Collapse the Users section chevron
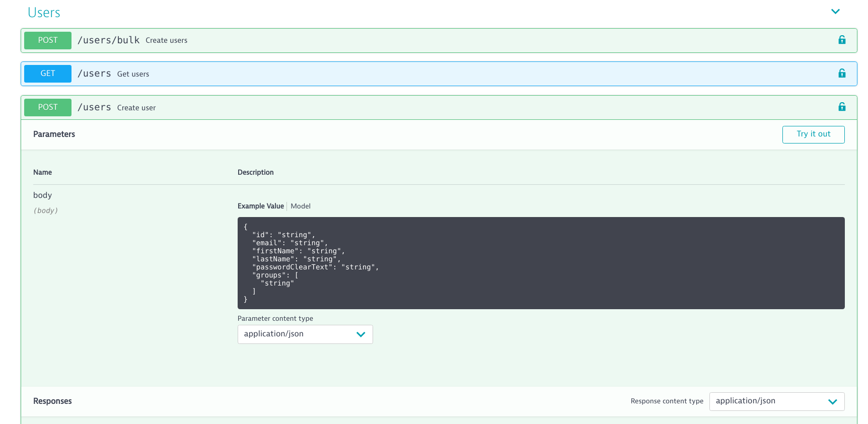 click(x=835, y=12)
